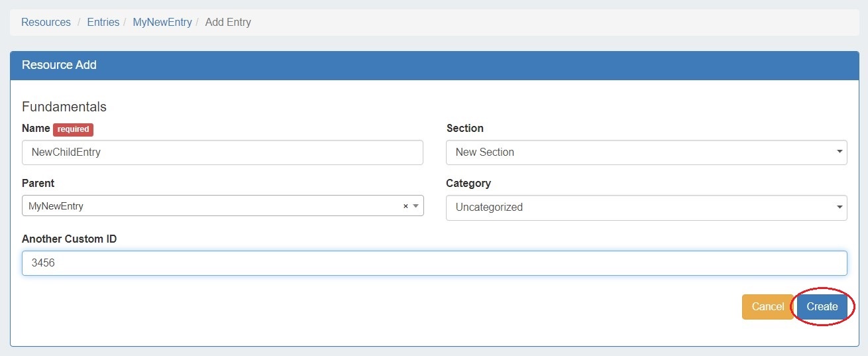
Task: Click the Parent field label
Action: pyautogui.click(x=38, y=183)
